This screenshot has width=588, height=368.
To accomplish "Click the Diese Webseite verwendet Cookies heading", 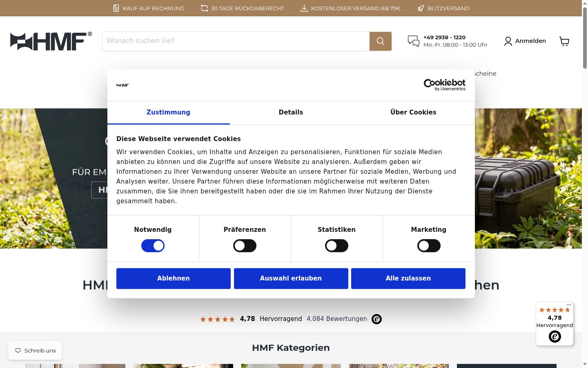I will 178,139.
